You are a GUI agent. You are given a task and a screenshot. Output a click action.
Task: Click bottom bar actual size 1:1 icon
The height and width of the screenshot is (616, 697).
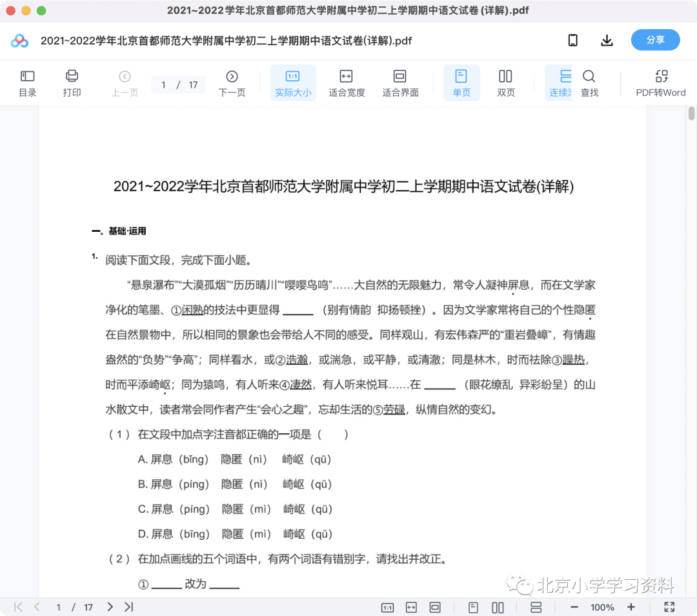point(387,607)
